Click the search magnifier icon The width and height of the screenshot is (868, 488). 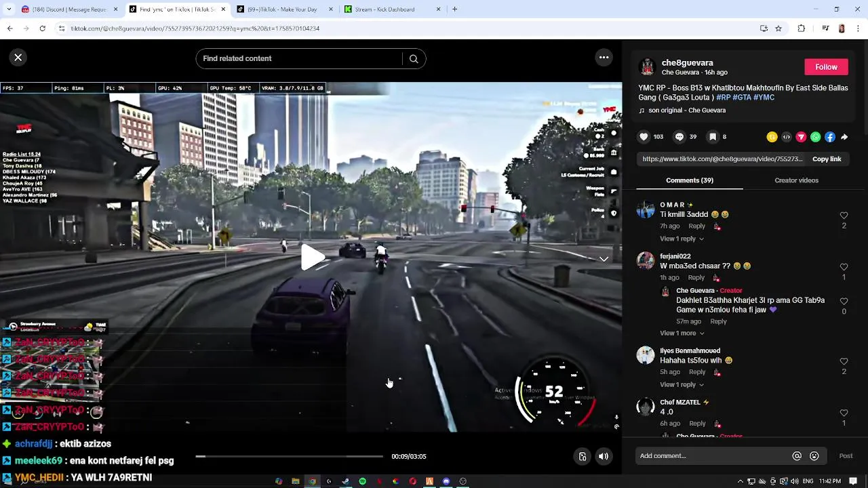414,58
